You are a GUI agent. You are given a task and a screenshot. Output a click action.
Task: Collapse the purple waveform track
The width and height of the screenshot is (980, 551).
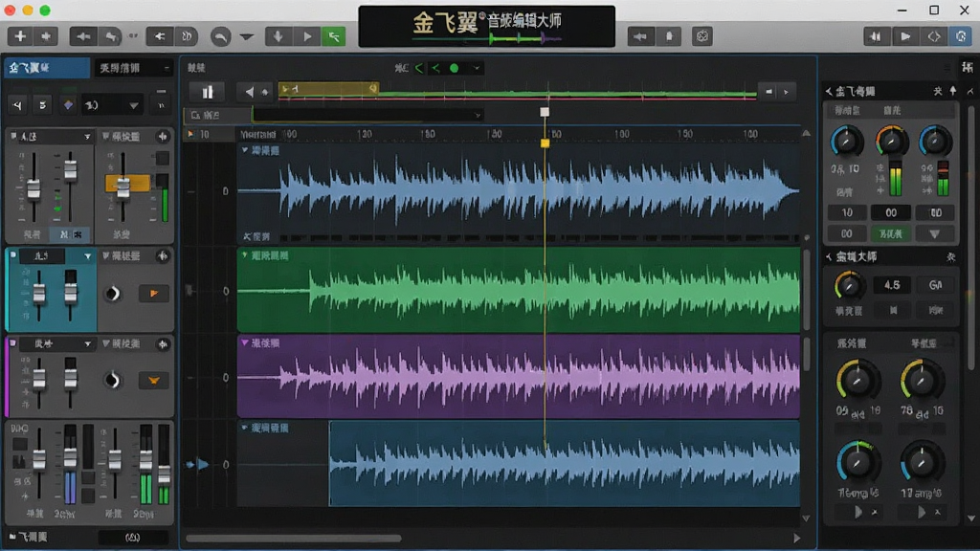pos(244,342)
